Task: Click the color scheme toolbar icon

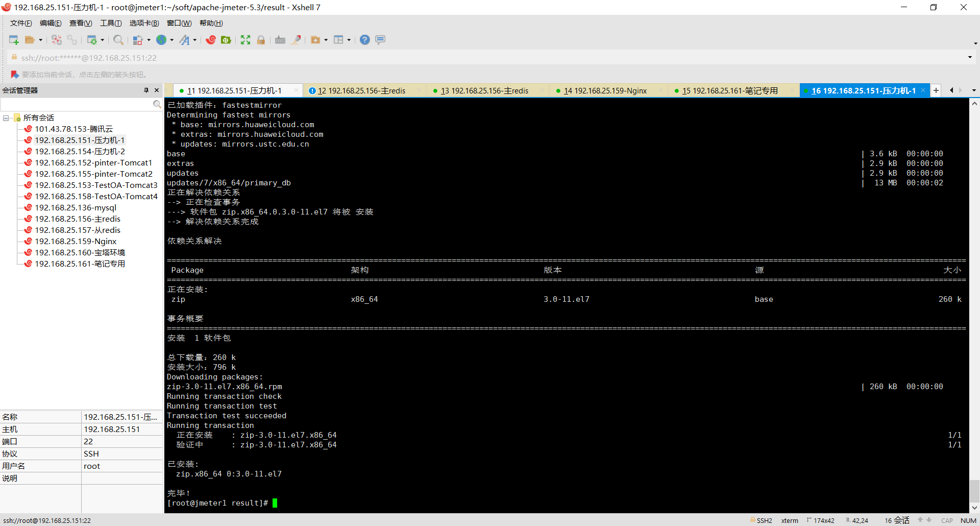Action: pos(138,40)
